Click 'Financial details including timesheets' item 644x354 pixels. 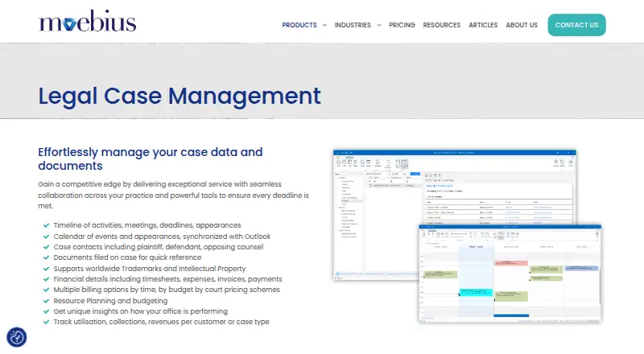(167, 279)
